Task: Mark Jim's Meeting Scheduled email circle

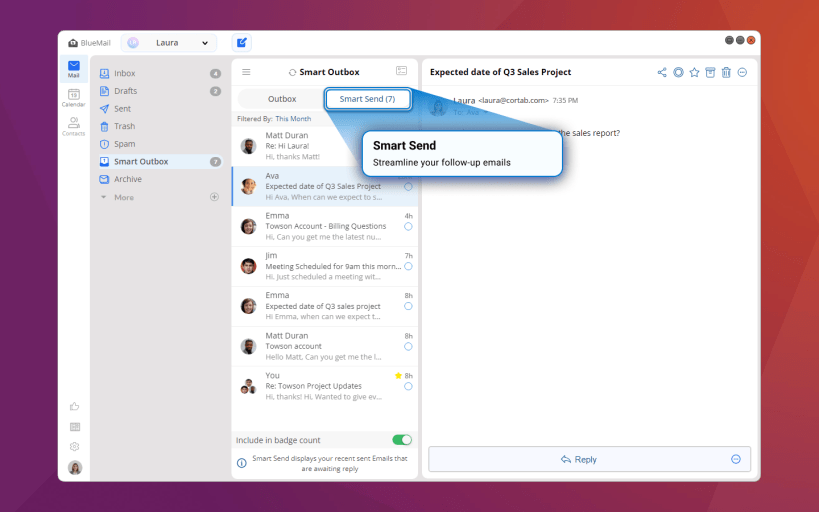Action: [x=408, y=266]
